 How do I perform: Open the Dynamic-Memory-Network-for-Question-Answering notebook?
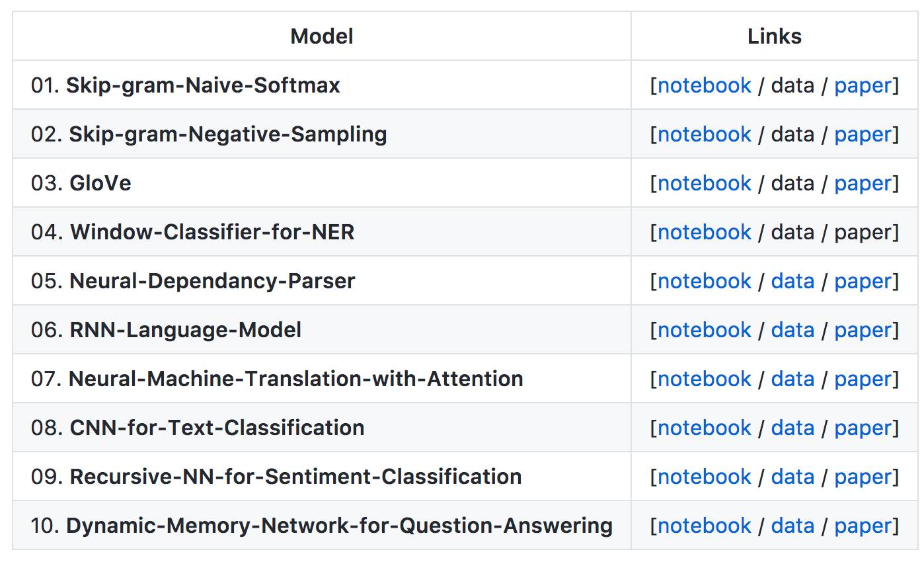pos(704,526)
